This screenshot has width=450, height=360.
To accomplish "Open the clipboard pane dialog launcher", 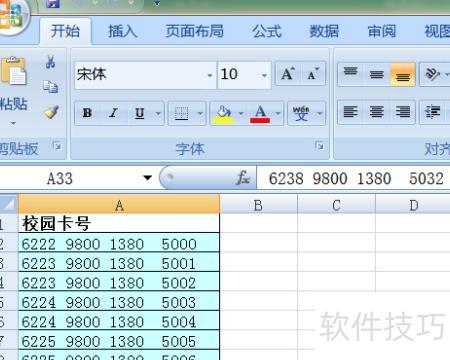I will click(57, 146).
